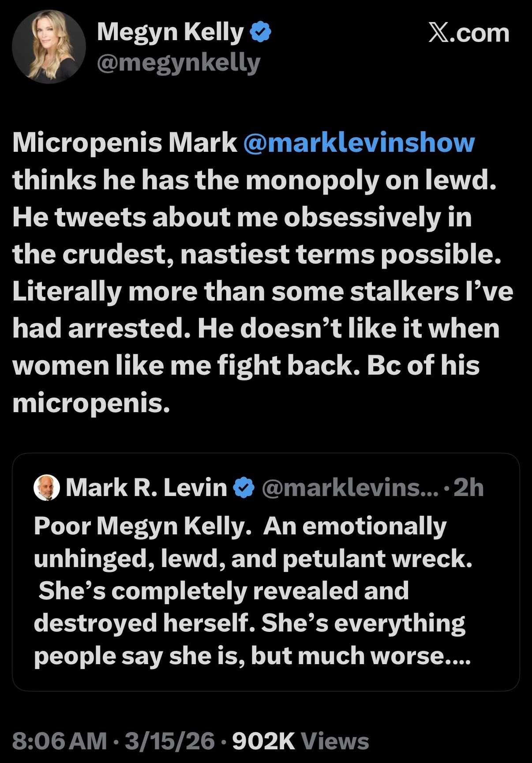Click the 8:06 AM post time
Screen dimensions: 532x763
(x=60, y=741)
